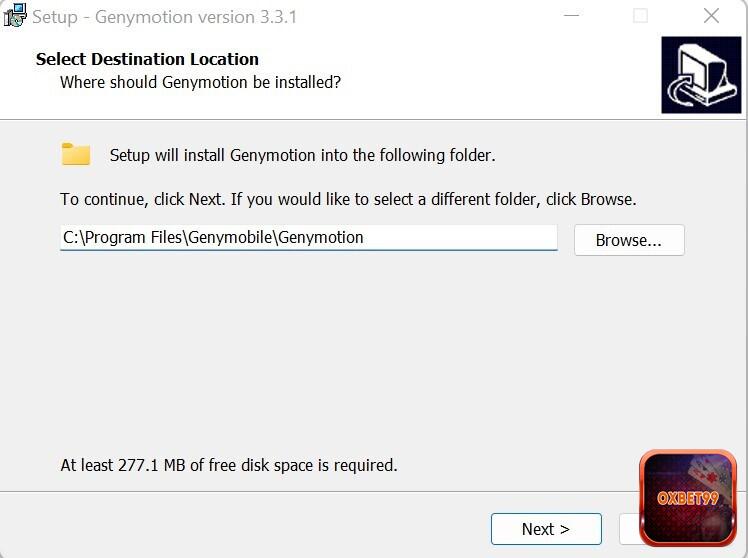Minimize the Genymotion setup window
The height and width of the screenshot is (558, 748).
tap(571, 16)
